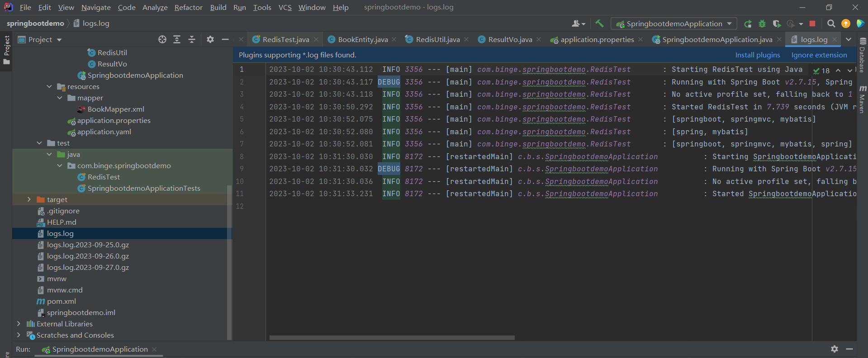Stop the running application
868x358 pixels.
(812, 24)
